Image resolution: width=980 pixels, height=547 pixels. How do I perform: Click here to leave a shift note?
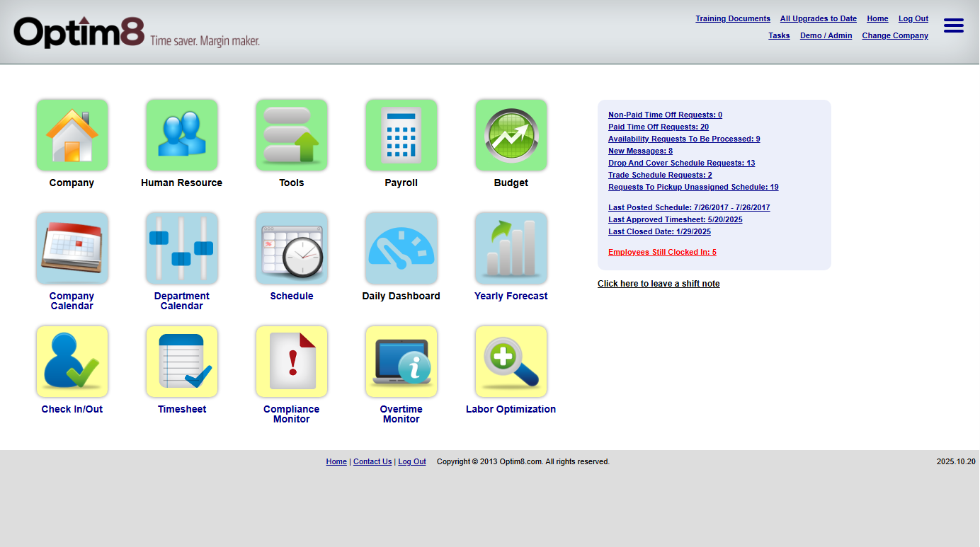pyautogui.click(x=658, y=283)
